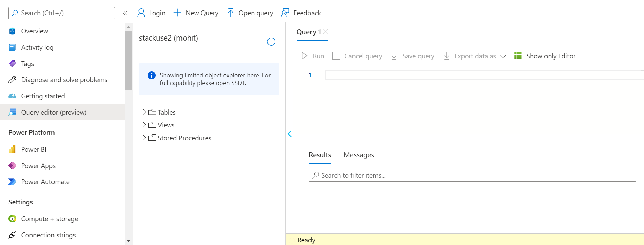Click the Overview SQL database icon
Viewport: 644px width, 245px height.
click(x=13, y=31)
